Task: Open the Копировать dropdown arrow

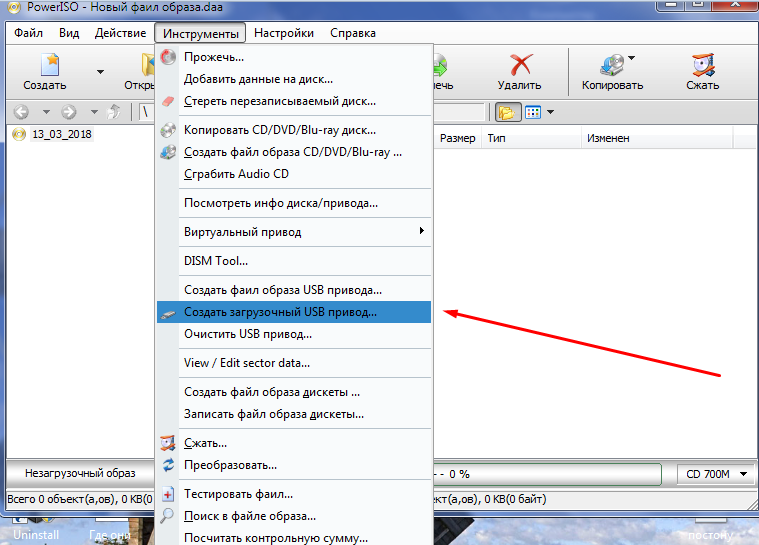Action: 631,58
